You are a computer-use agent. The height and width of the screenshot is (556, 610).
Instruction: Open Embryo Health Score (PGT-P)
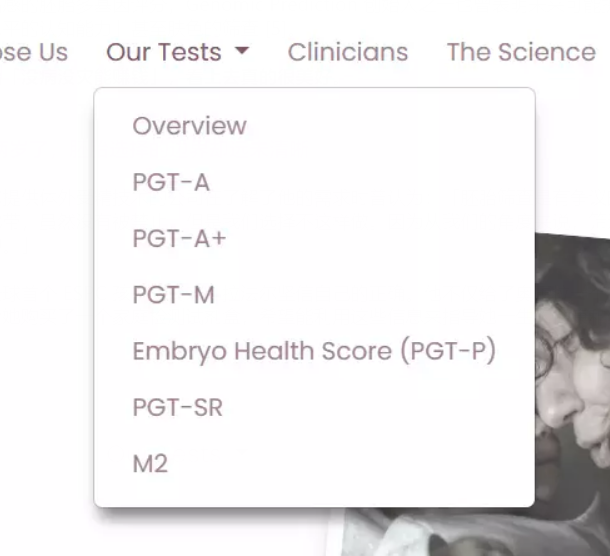(314, 351)
